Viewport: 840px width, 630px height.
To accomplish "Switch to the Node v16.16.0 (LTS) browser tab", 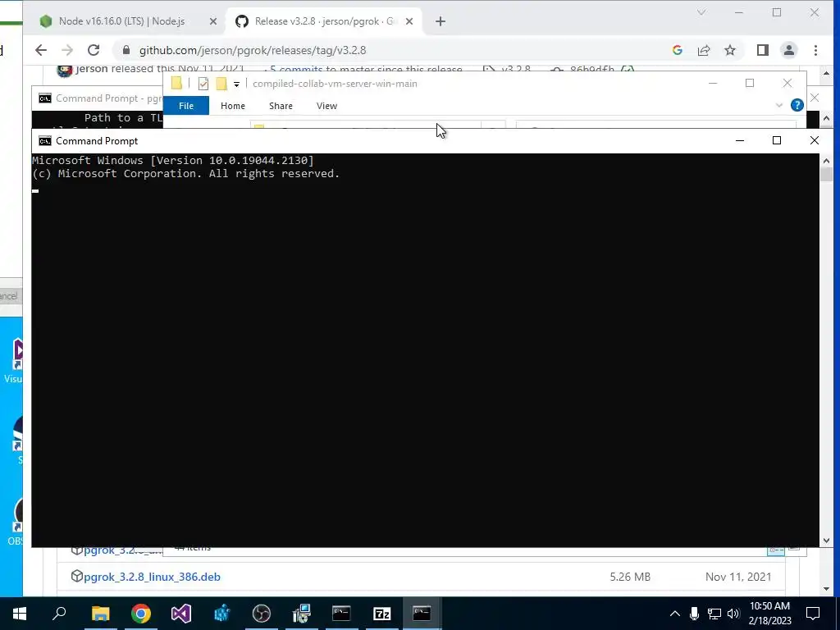I will click(x=122, y=21).
